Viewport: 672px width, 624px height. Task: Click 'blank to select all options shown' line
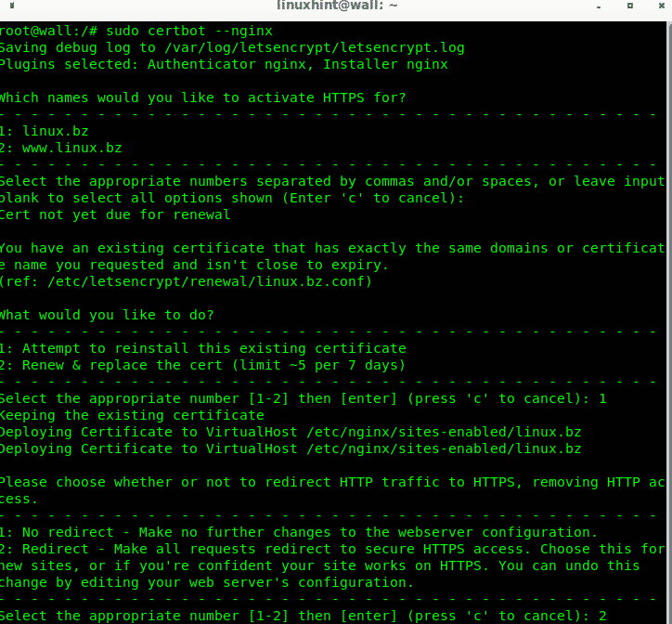(232, 198)
